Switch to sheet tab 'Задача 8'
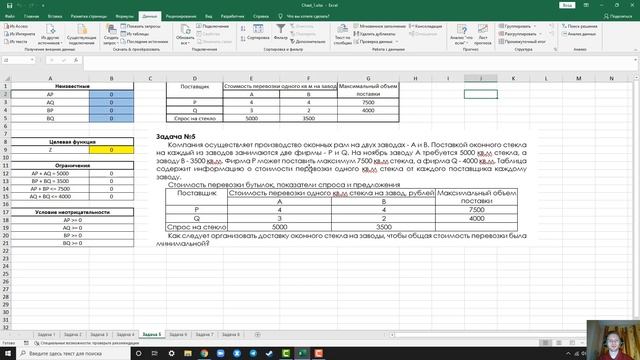Viewport: 640px width, 360px height. 231,335
